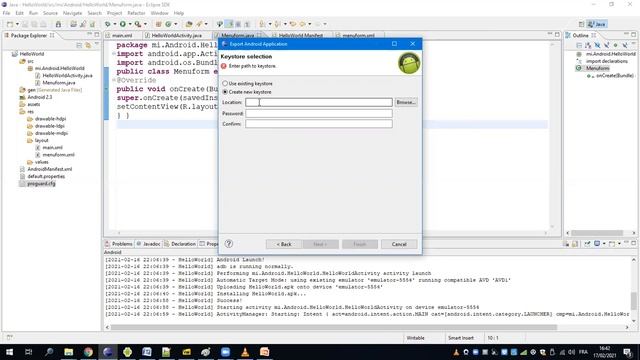Select the 'gen [Generated Java Files]' folder
The image size is (640, 360).
point(55,90)
